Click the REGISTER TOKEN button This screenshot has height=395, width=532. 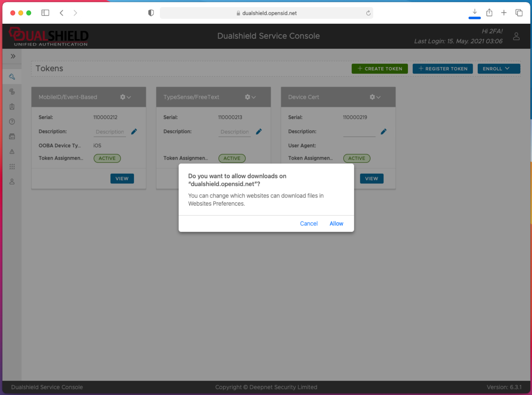click(442, 69)
